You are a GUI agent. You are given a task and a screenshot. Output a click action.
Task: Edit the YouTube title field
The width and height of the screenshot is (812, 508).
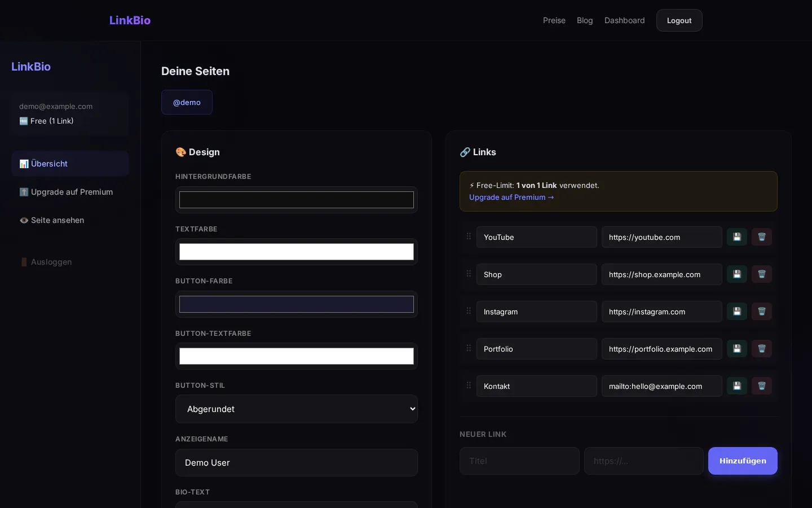[537, 237]
